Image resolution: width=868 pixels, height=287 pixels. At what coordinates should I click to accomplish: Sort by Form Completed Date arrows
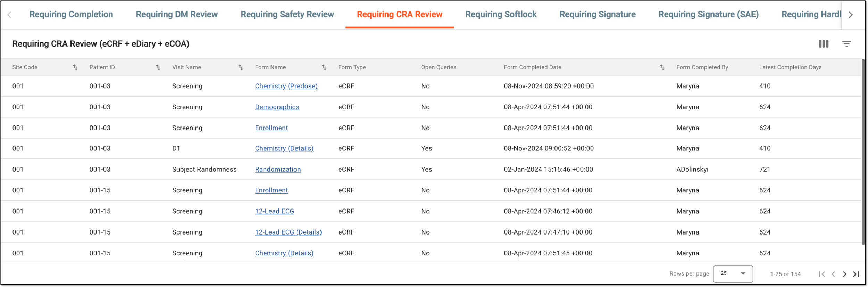tap(662, 67)
